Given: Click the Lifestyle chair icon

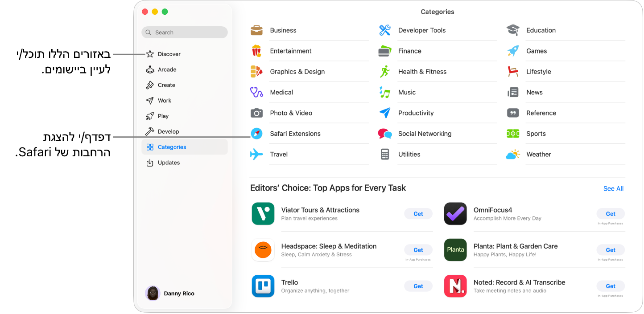Looking at the screenshot, I should click(x=513, y=71).
